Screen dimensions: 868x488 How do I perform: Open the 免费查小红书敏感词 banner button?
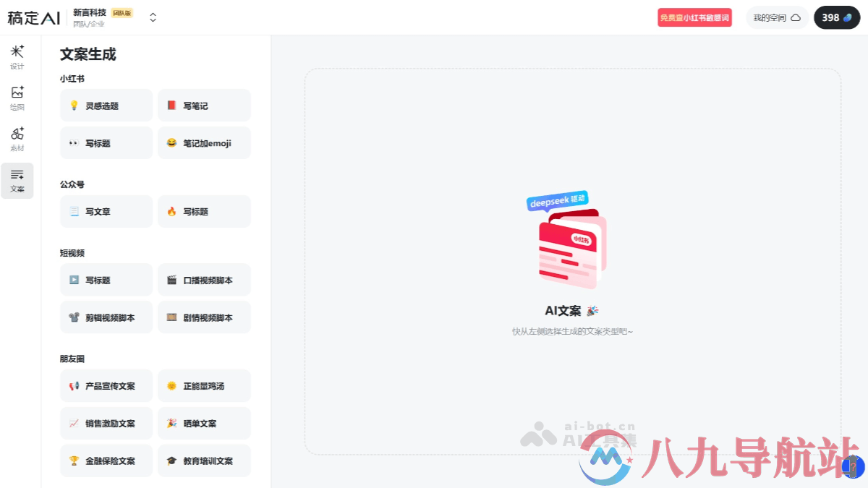click(x=694, y=18)
